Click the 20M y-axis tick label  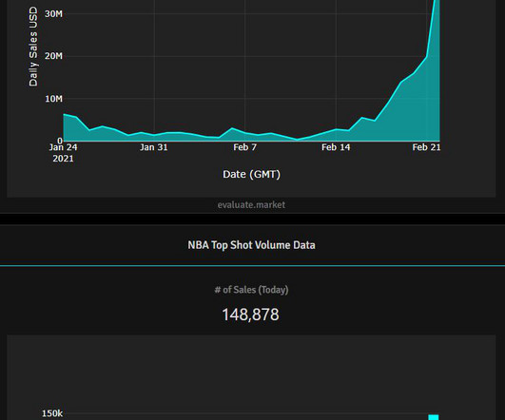53,56
